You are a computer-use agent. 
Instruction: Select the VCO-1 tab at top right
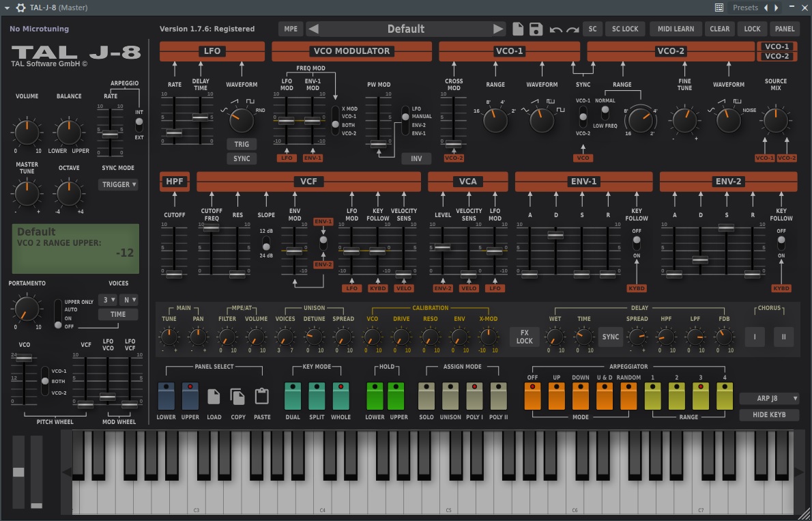(x=777, y=46)
